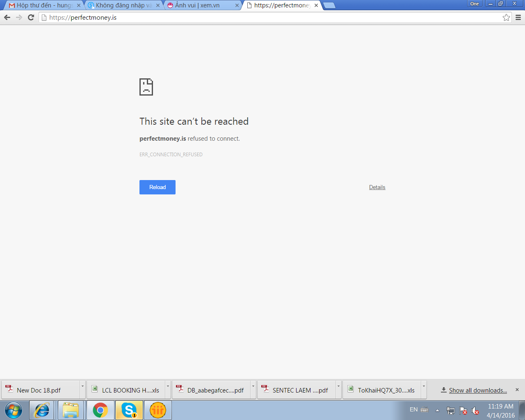
Task: Switch to Chrome via taskbar icon
Action: pyautogui.click(x=100, y=410)
